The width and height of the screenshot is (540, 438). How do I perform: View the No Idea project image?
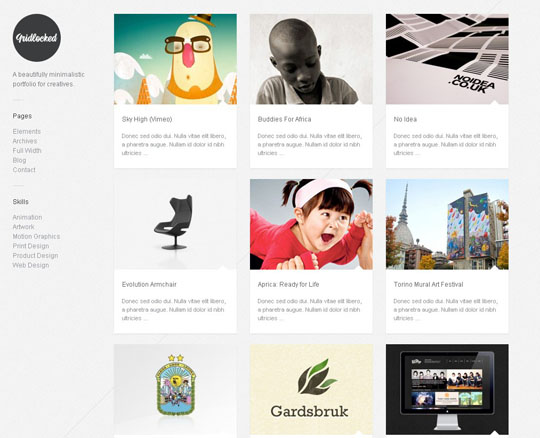(447, 59)
